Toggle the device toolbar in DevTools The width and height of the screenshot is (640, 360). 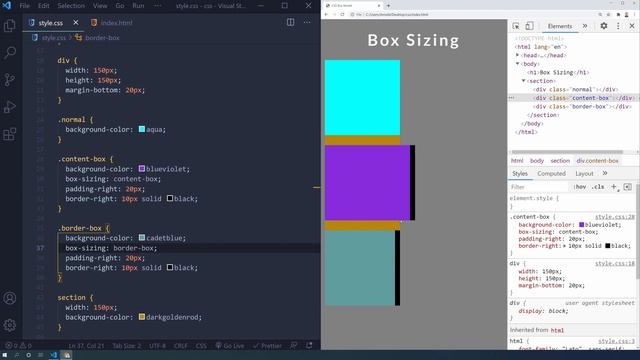[x=529, y=26]
